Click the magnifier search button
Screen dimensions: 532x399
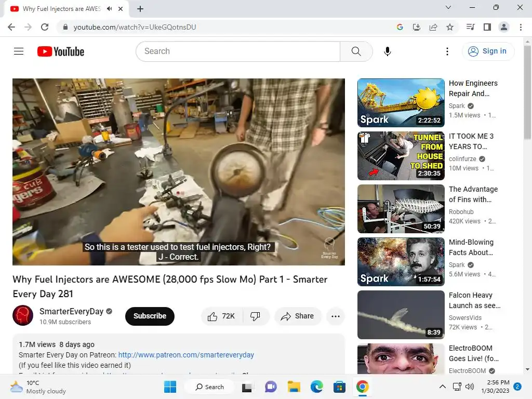pos(356,51)
